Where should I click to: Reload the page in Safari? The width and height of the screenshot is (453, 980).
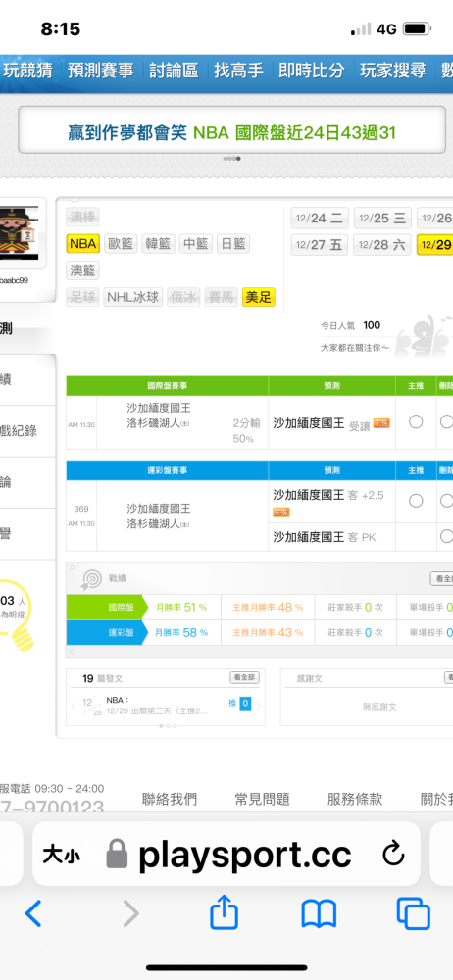coord(393,854)
